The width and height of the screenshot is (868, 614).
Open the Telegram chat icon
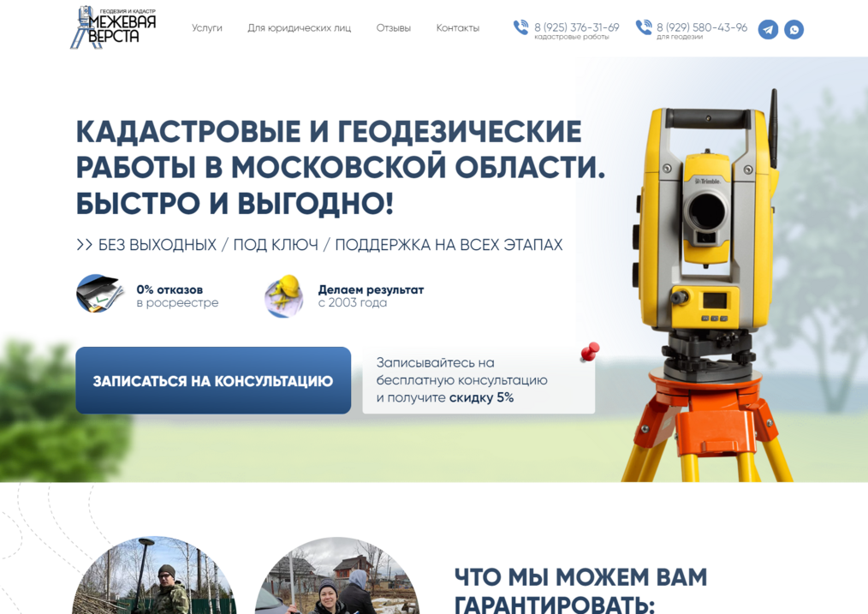tap(768, 29)
